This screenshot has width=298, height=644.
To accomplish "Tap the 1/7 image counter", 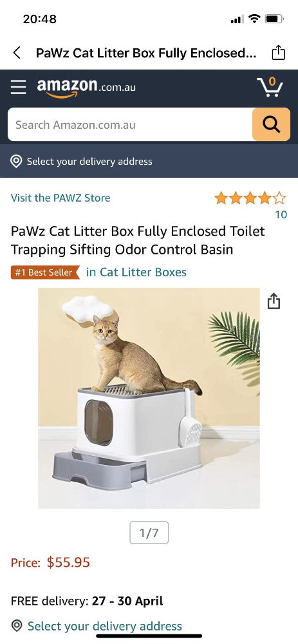I will tap(149, 533).
